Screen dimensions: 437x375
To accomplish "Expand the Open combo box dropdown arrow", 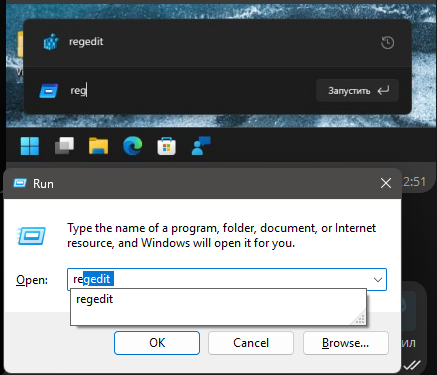I will click(x=378, y=279).
